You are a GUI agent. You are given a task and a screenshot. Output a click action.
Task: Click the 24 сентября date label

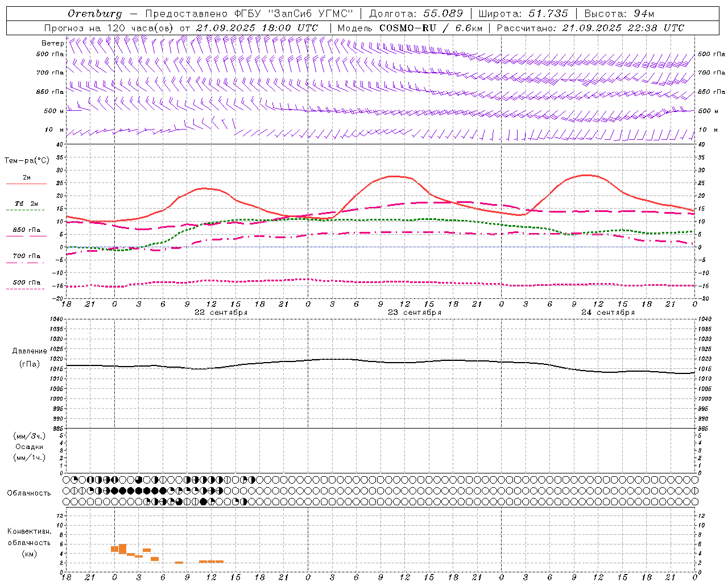point(608,313)
